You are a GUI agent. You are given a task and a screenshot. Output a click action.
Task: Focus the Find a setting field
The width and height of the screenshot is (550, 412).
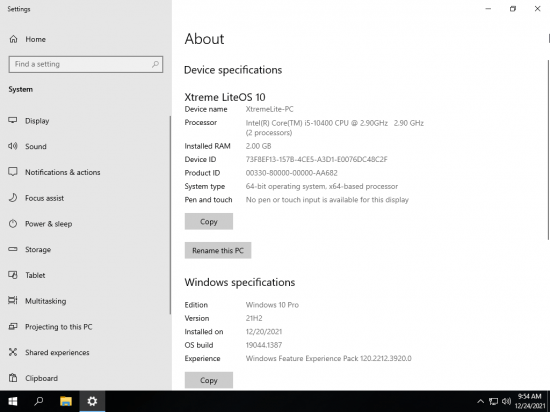tap(86, 64)
